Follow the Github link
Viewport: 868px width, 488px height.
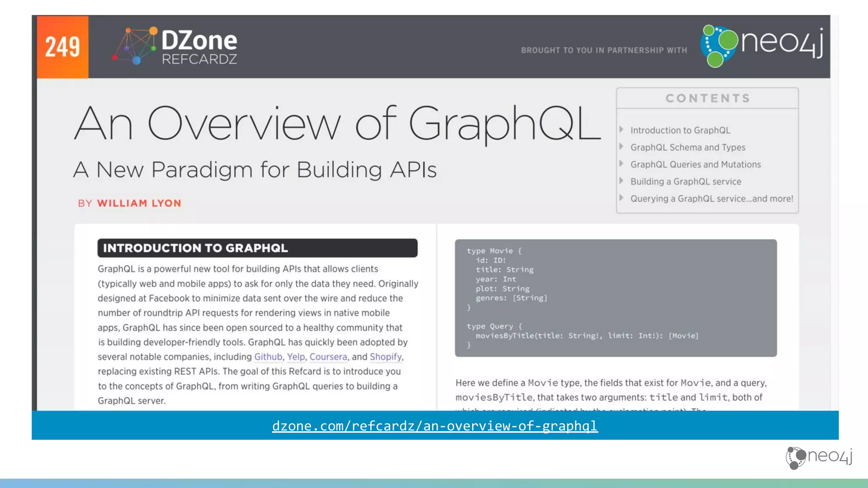point(268,357)
